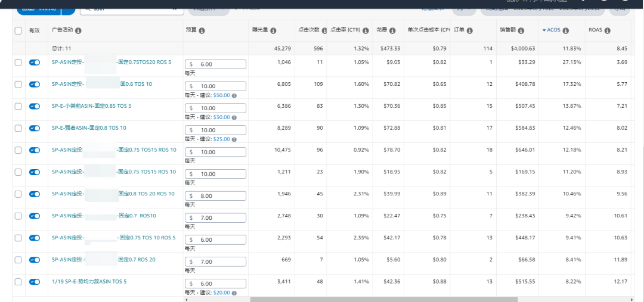Check the box for SP-E-强者ASIN campaign
The height and width of the screenshot is (302, 644).
pyautogui.click(x=18, y=128)
